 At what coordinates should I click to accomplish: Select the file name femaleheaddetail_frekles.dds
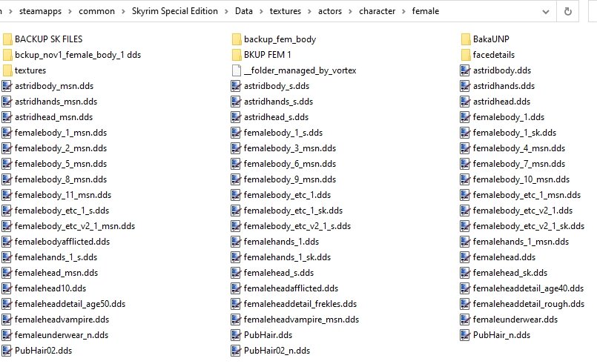pyautogui.click(x=300, y=304)
